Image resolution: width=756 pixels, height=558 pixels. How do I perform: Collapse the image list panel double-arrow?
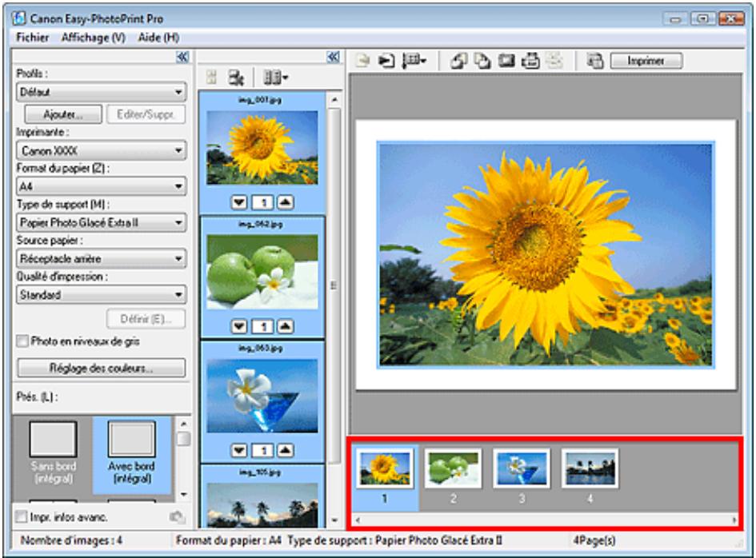(x=333, y=57)
